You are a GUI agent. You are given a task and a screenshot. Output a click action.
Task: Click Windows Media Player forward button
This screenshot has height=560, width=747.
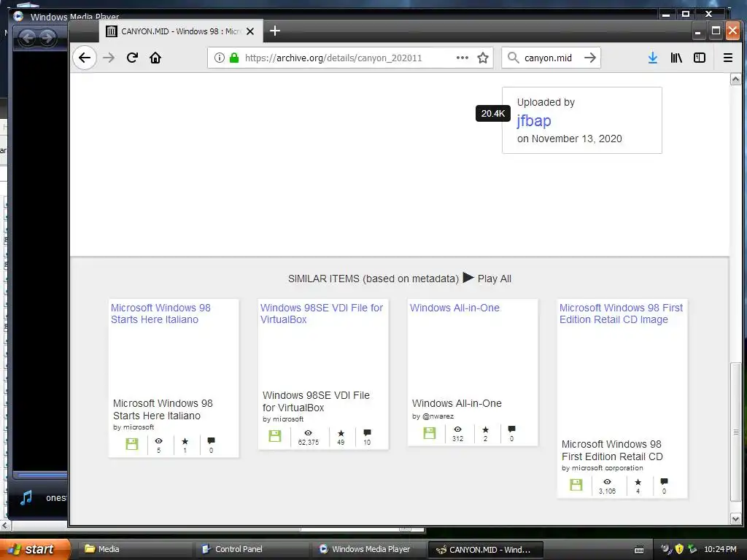(x=47, y=38)
